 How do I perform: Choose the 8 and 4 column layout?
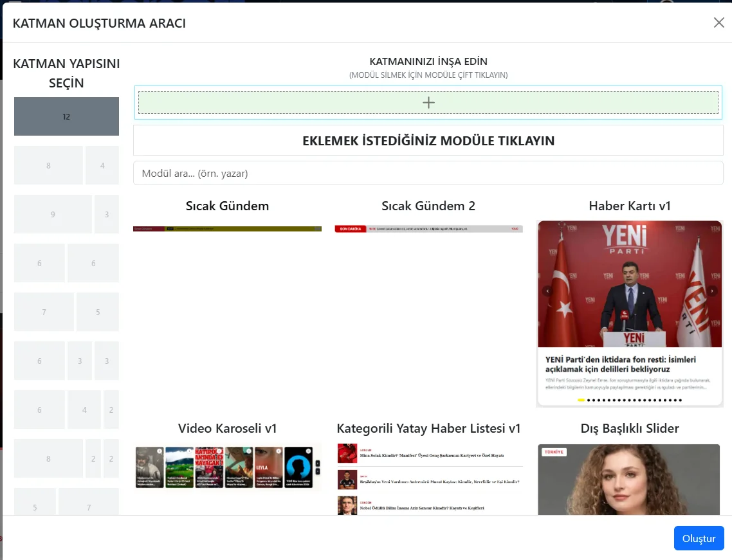[66, 165]
